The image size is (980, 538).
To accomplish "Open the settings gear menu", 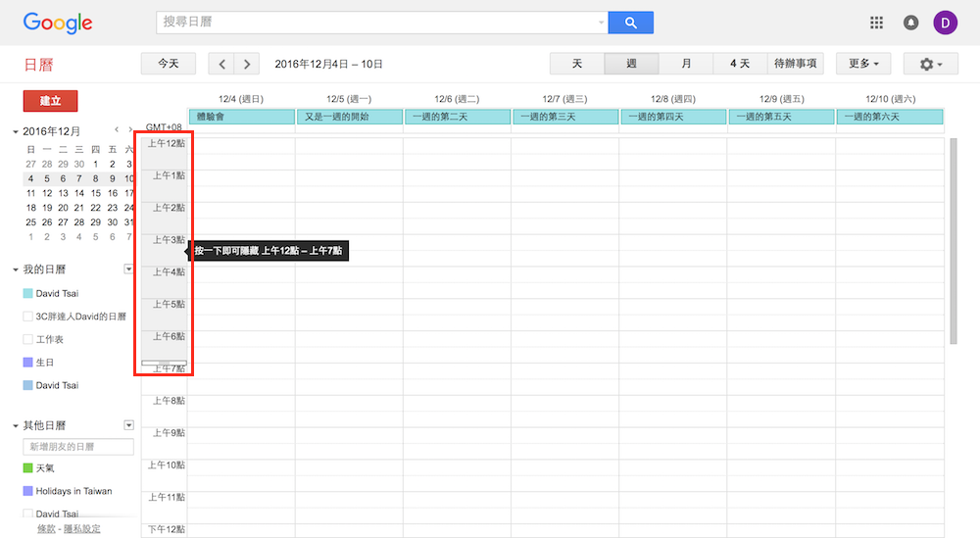I will pos(931,64).
